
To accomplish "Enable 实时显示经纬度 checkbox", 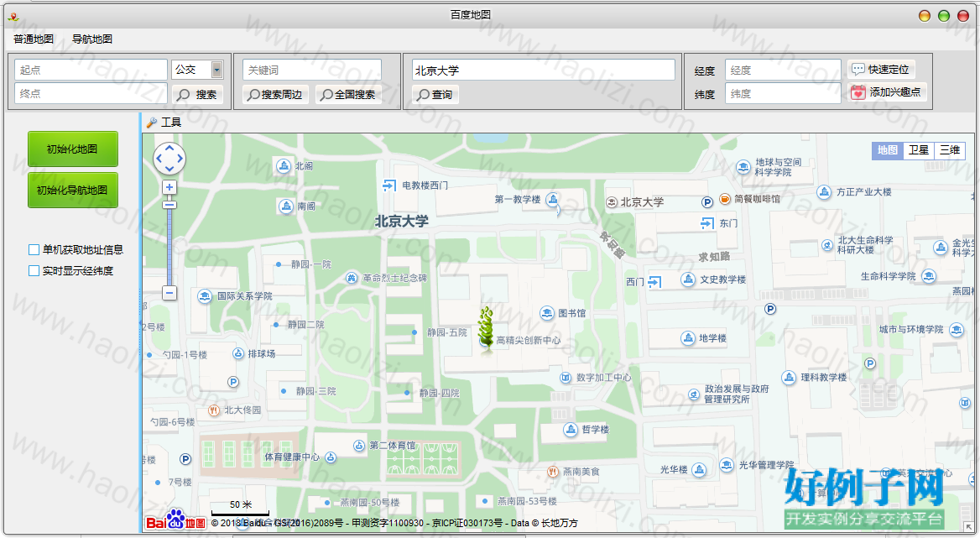I will pos(34,270).
